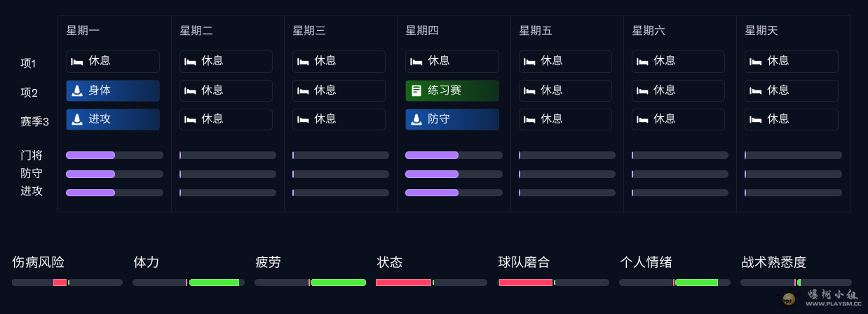Click Monday 防守 intensity bar
The image size is (868, 314).
pyautogui.click(x=114, y=174)
